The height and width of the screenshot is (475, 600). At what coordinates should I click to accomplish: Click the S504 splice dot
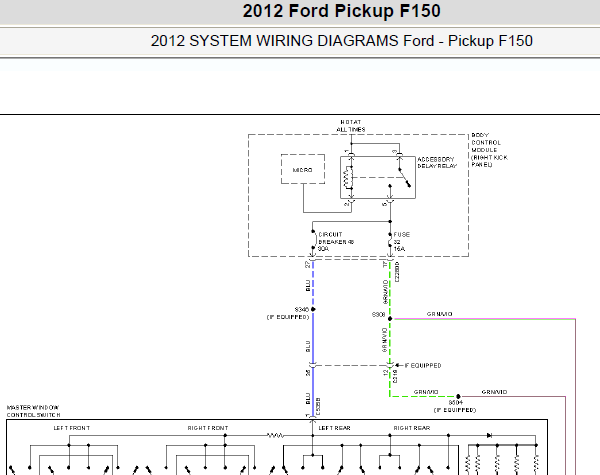click(458, 397)
